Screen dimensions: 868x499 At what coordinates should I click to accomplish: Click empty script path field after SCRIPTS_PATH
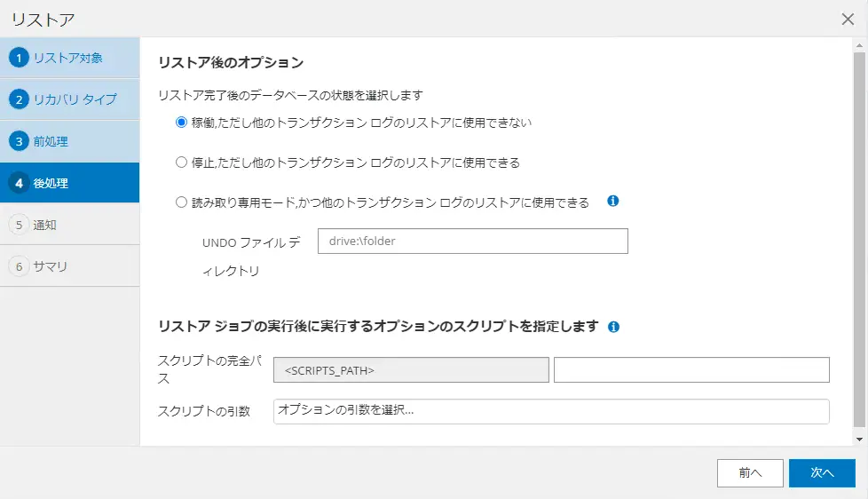pyautogui.click(x=691, y=370)
